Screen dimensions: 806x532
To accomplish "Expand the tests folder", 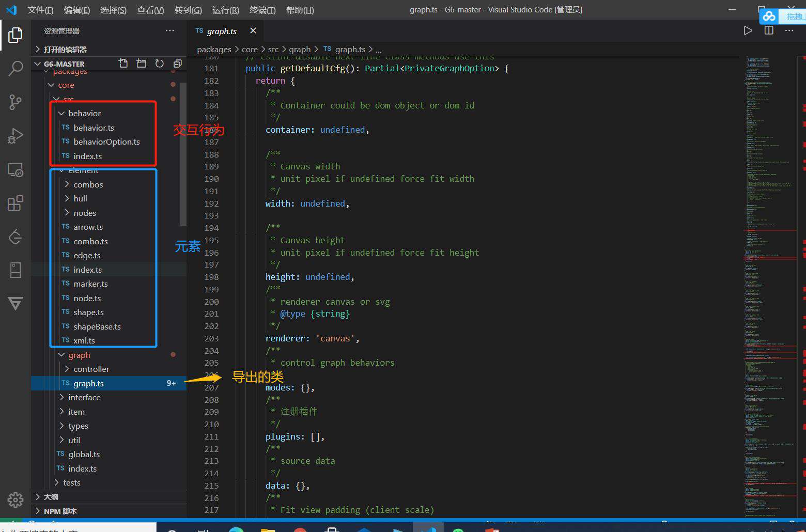I will pyautogui.click(x=109, y=482).
